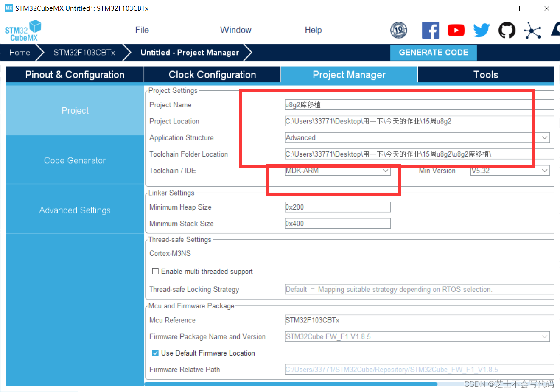Image resolution: width=560 pixels, height=392 pixels.
Task: Open the GitHub icon link
Action: 507,30
